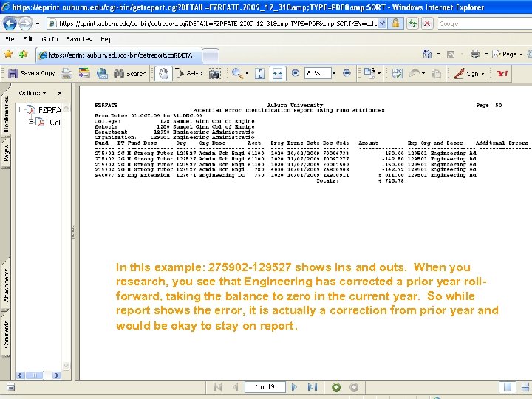Click the New Tab button

tap(211, 55)
